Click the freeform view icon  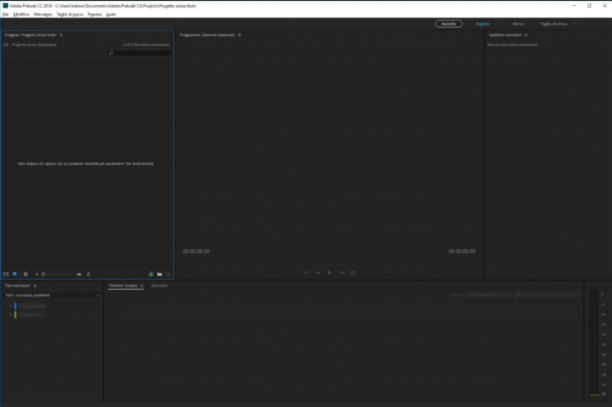pos(26,274)
